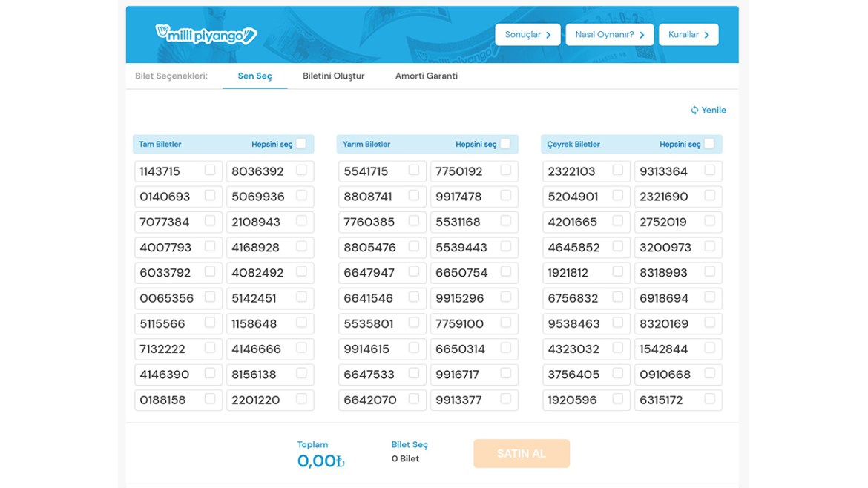This screenshot has height=488, width=868.
Task: Choose ticket 0188158 checkbox
Action: click(x=210, y=399)
